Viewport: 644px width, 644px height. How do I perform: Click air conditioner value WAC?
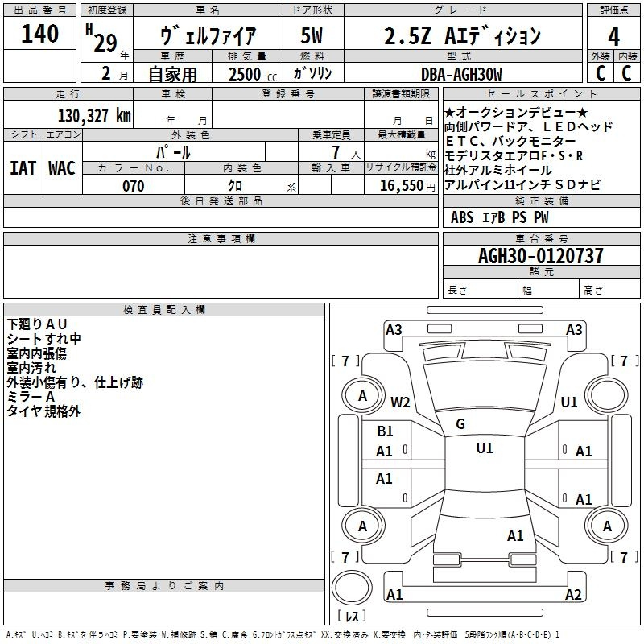62,168
